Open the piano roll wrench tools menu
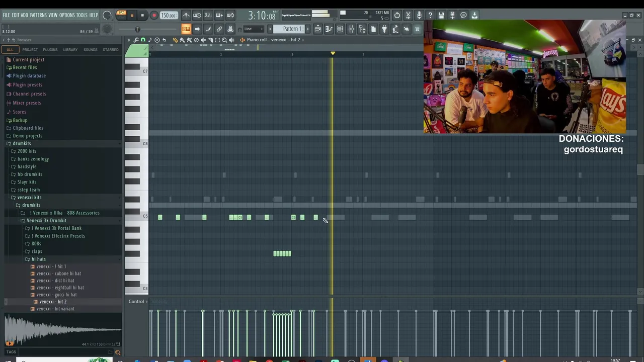The image size is (644, 362). coord(136,40)
